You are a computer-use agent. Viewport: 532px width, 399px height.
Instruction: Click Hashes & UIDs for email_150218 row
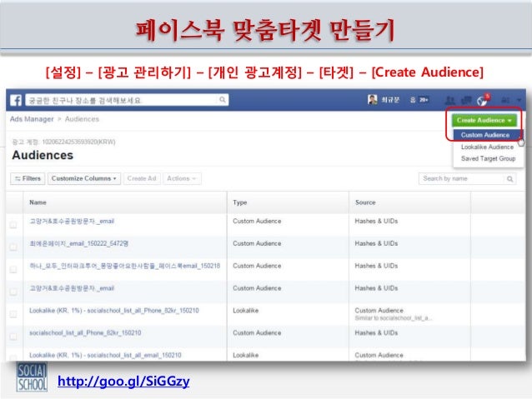(376, 266)
